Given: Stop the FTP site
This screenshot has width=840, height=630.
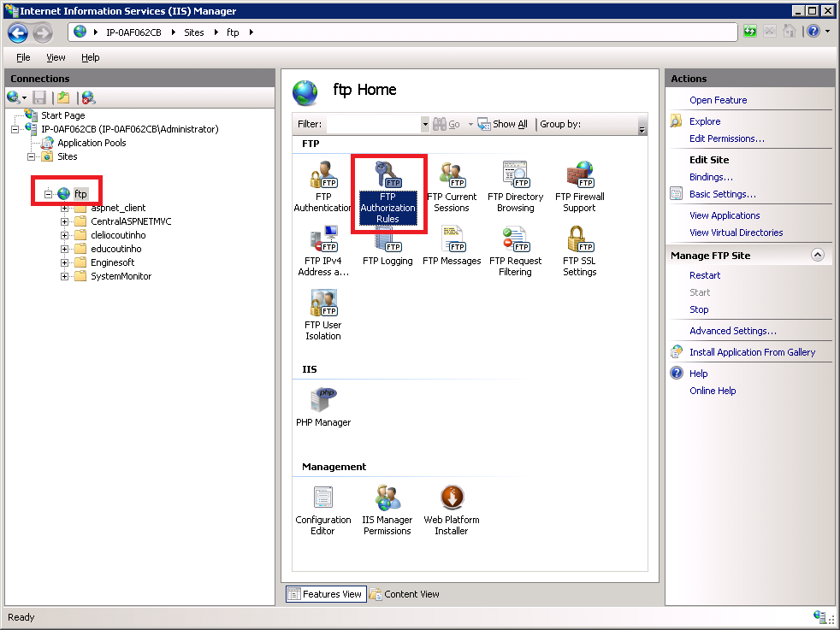Looking at the screenshot, I should coord(699,310).
